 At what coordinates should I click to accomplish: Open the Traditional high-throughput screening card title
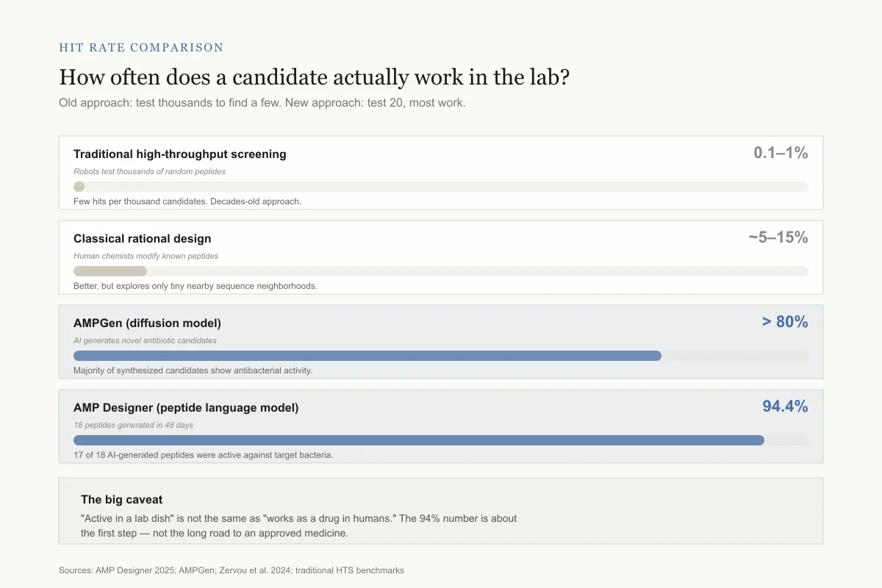tap(180, 154)
